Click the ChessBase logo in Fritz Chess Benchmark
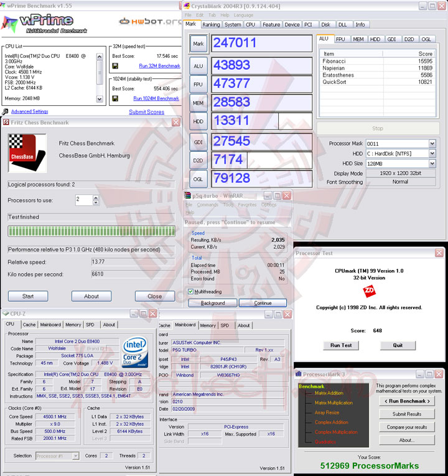The width and height of the screenshot is (448, 476). coord(27,153)
